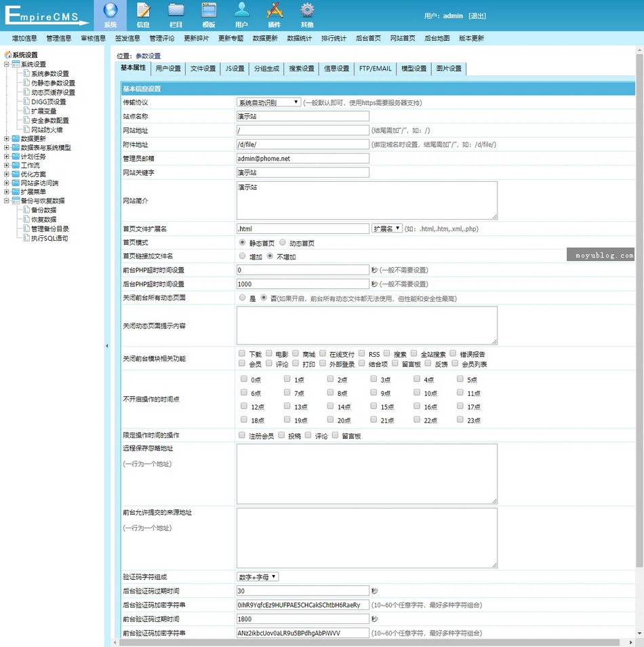The width and height of the screenshot is (644, 647).
Task: Check the 23点 time checkbox
Action: point(460,420)
